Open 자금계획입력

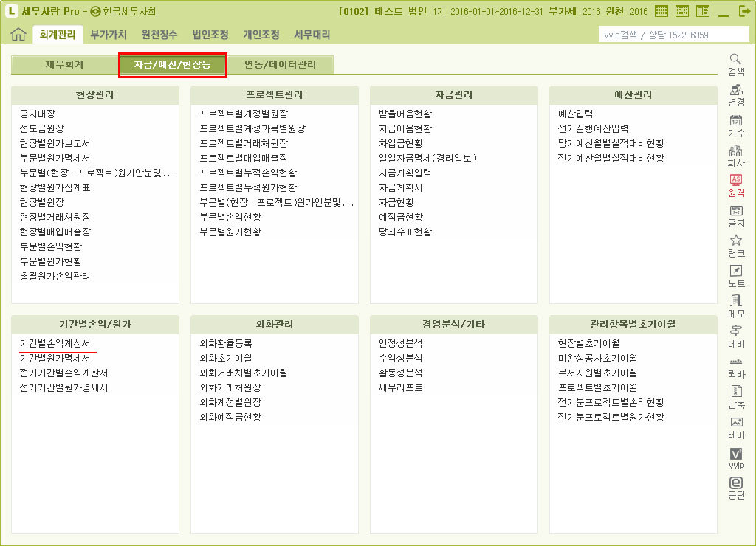click(405, 173)
